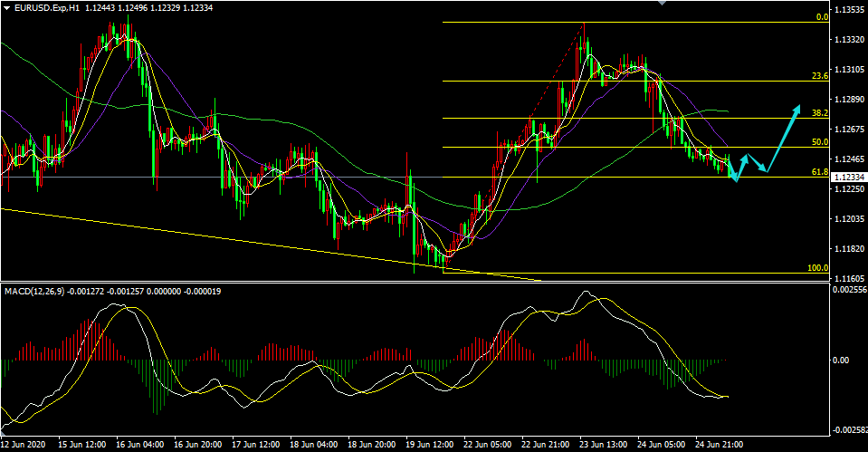Click the 0.00 MACD zero level value
The image size is (868, 452).
pyautogui.click(x=841, y=360)
